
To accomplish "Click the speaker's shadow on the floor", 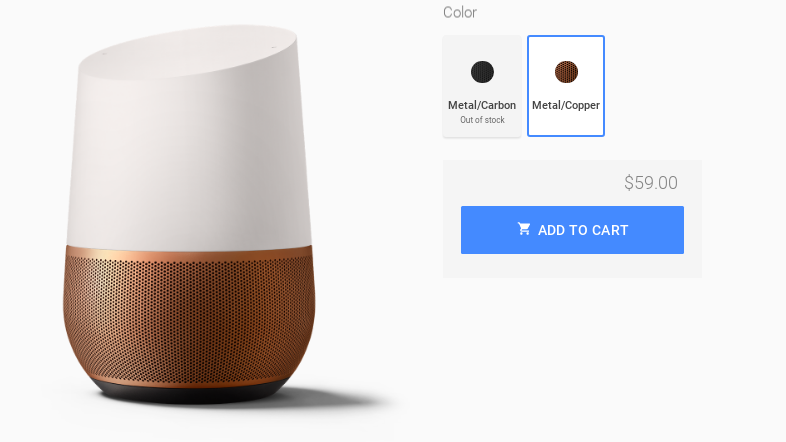I will click(x=341, y=398).
